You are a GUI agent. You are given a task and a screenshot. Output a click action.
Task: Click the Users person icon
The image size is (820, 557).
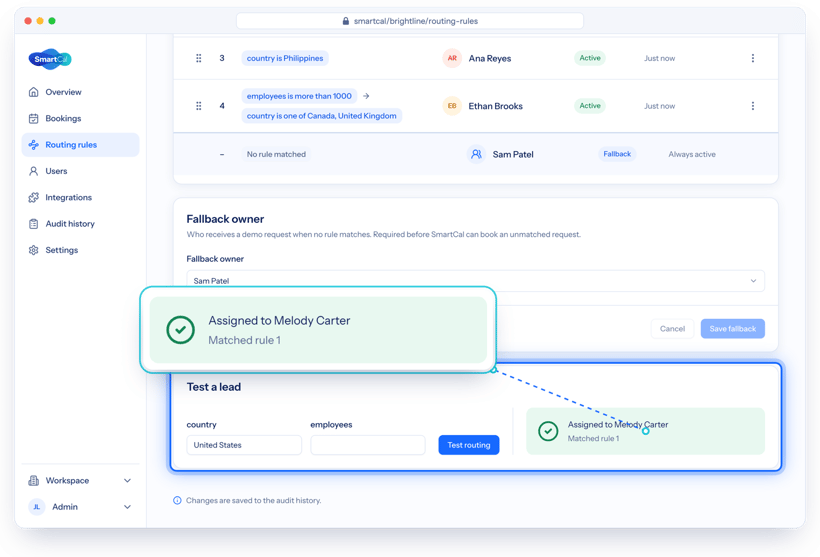33,171
